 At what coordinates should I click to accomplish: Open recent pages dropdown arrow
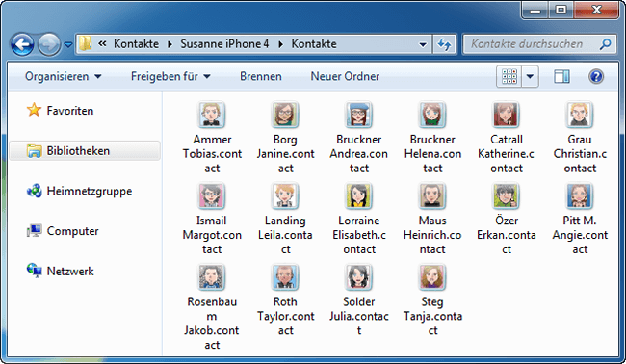[68, 44]
